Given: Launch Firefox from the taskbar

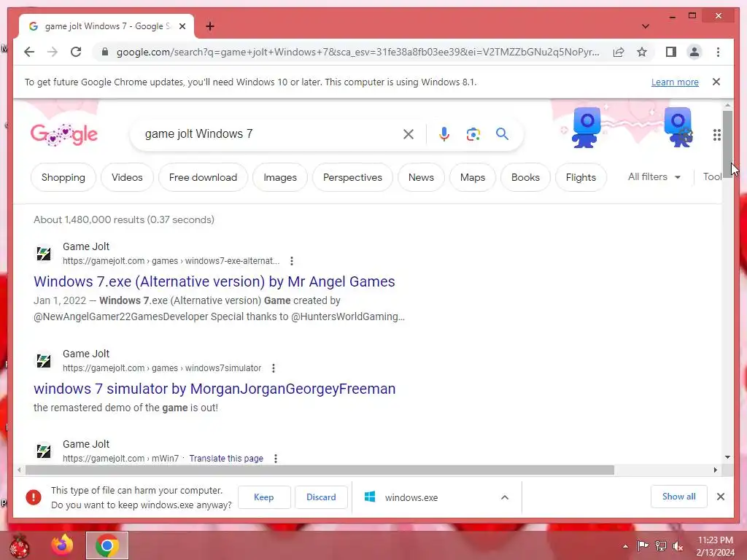Looking at the screenshot, I should tap(63, 545).
